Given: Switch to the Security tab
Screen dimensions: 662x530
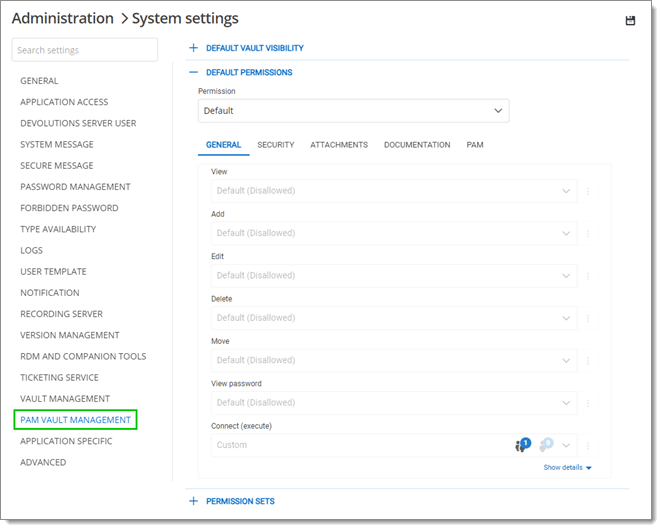Looking at the screenshot, I should coord(276,145).
